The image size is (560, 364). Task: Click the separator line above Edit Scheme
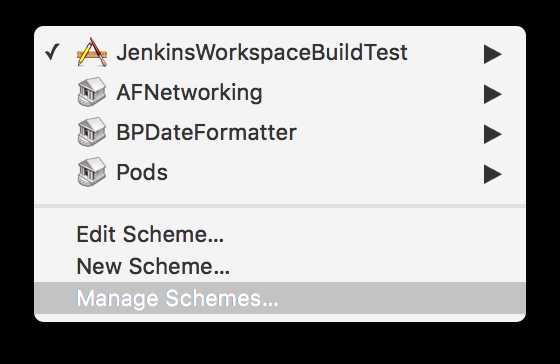tap(280, 206)
